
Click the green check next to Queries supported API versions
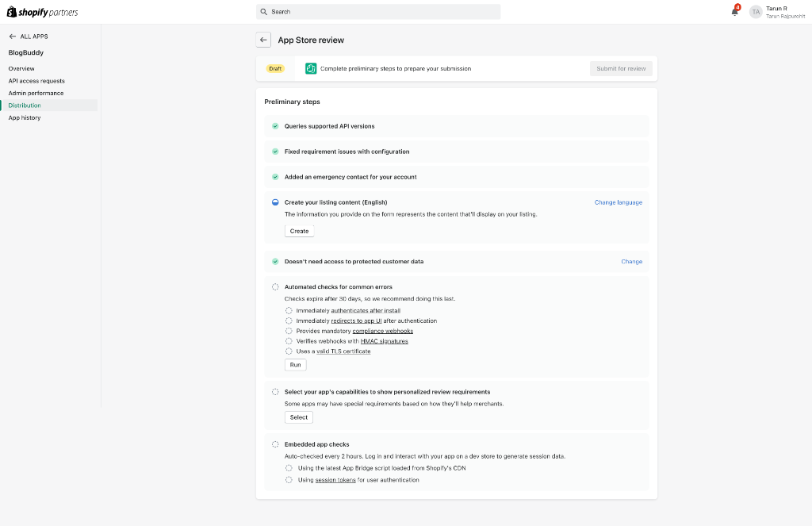275,126
